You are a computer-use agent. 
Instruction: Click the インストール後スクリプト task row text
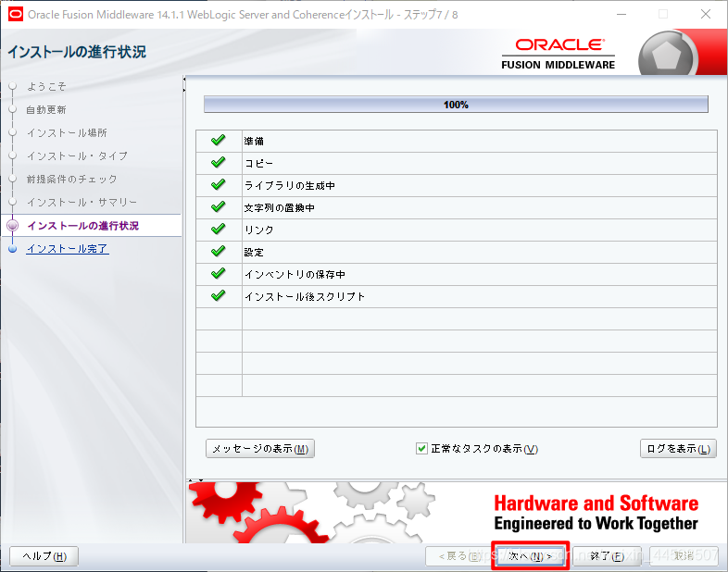305,296
